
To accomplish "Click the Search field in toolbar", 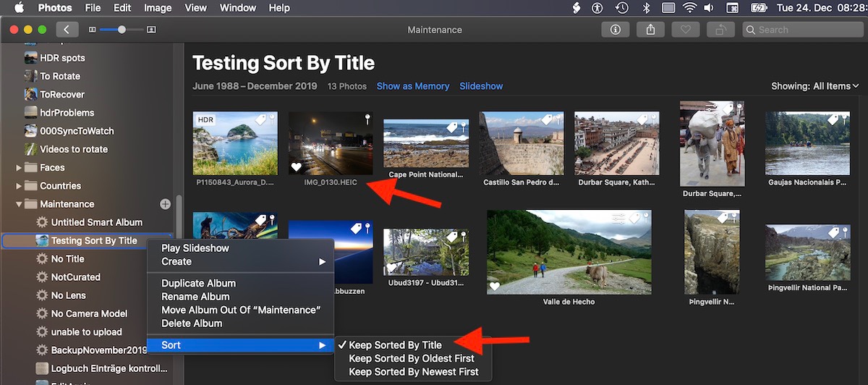I will click(x=801, y=30).
